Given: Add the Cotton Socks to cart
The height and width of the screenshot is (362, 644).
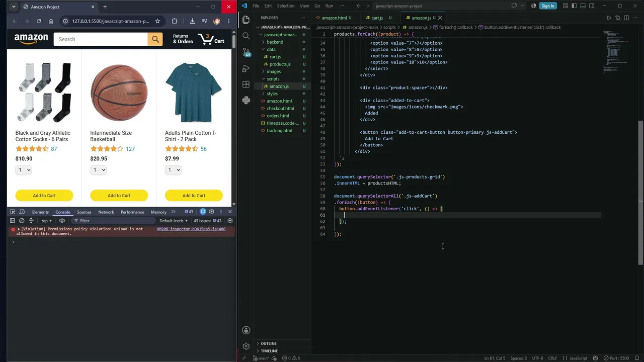Looking at the screenshot, I should pyautogui.click(x=44, y=196).
